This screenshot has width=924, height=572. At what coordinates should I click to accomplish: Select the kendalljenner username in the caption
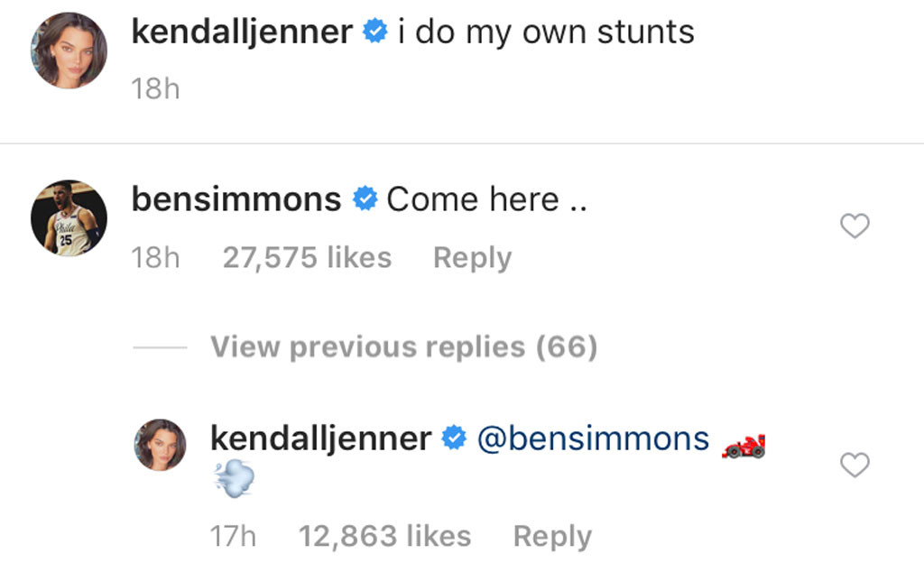click(244, 32)
